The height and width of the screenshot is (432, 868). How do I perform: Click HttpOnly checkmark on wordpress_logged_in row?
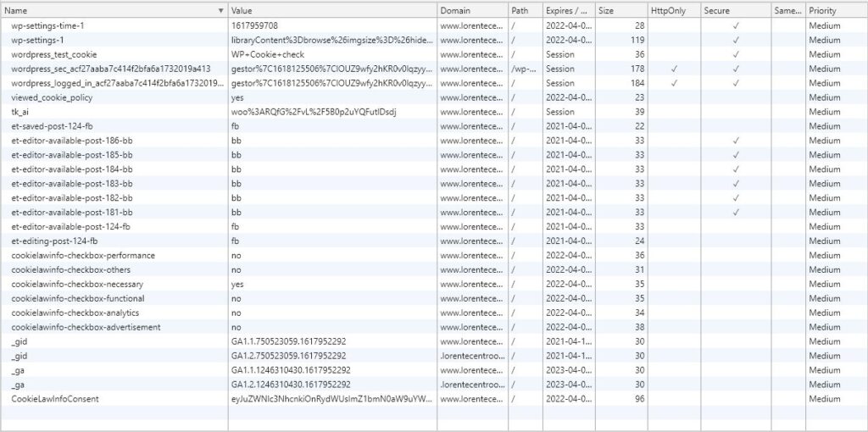674,83
